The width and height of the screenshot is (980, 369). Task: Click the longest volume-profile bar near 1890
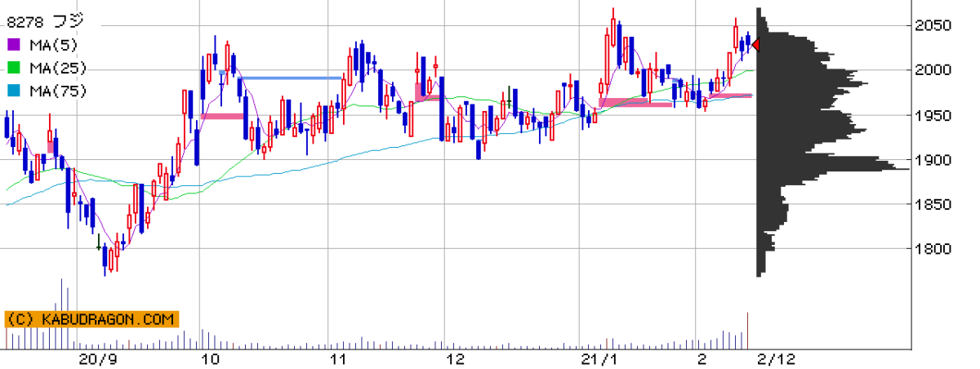click(x=832, y=169)
